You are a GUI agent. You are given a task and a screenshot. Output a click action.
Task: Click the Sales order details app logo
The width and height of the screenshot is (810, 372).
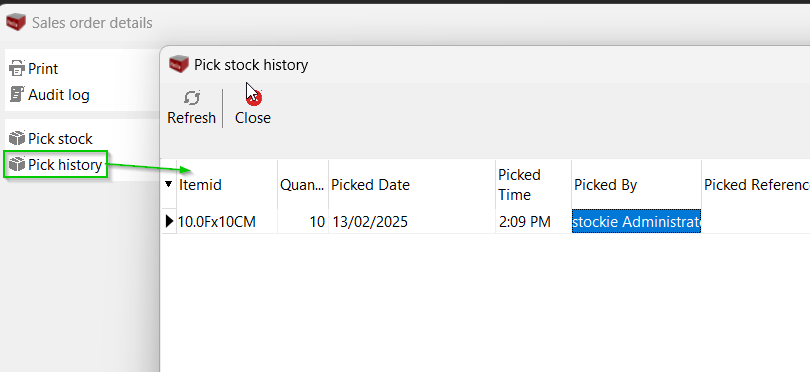pyautogui.click(x=16, y=22)
